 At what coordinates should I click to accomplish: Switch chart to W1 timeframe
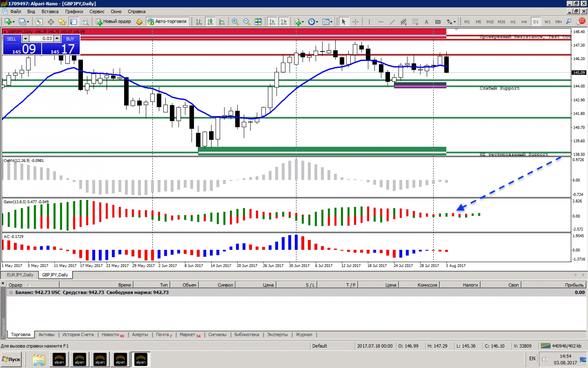click(x=547, y=22)
